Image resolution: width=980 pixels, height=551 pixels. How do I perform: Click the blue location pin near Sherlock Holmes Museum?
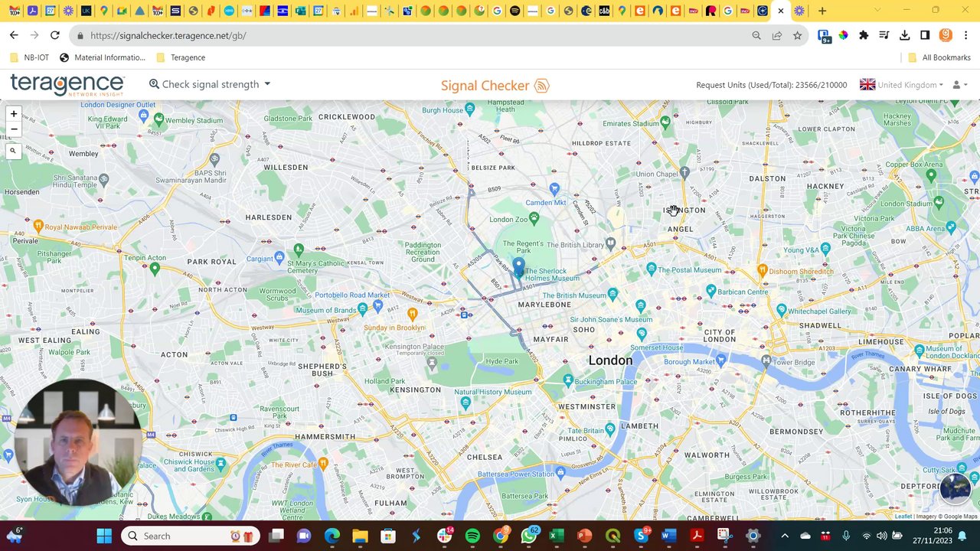click(518, 267)
